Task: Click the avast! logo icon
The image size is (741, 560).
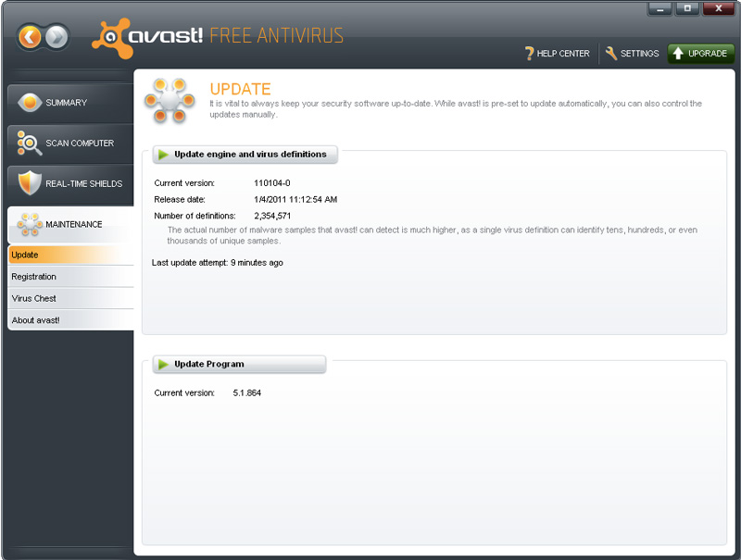Action: [110, 37]
